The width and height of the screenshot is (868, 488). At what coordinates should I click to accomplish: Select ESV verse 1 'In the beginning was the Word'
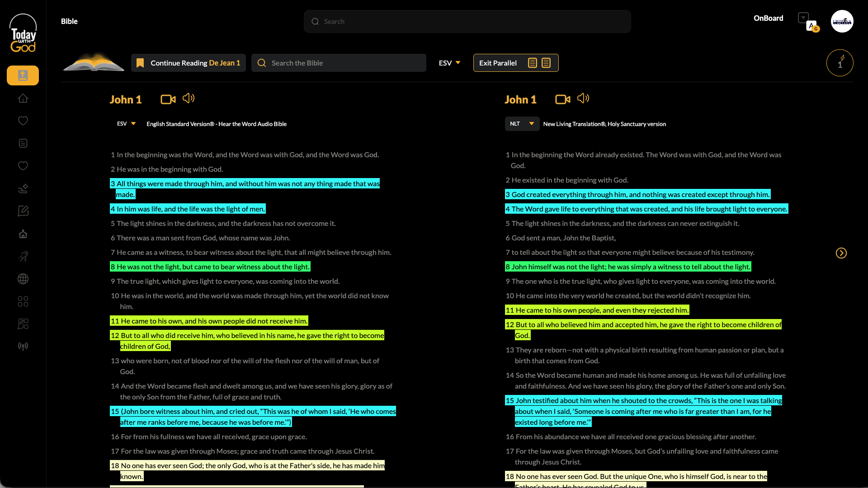[x=245, y=155]
